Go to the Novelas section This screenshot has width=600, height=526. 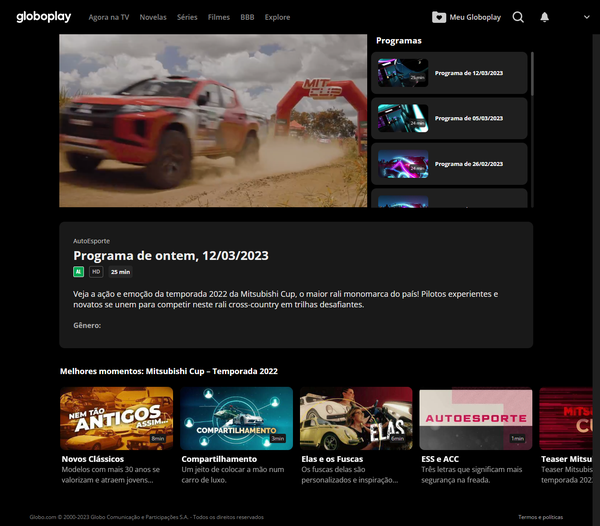click(153, 17)
